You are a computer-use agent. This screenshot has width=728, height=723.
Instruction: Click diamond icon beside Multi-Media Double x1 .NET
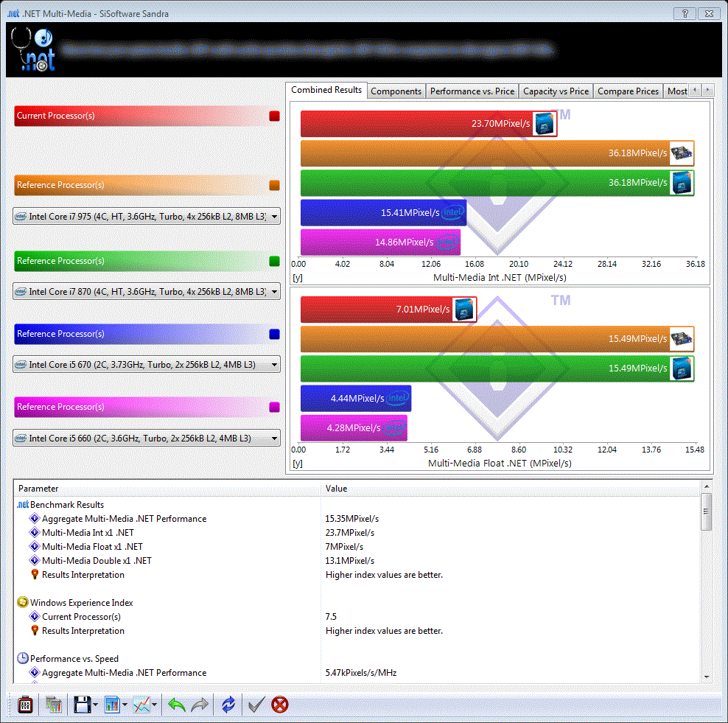coord(35,560)
